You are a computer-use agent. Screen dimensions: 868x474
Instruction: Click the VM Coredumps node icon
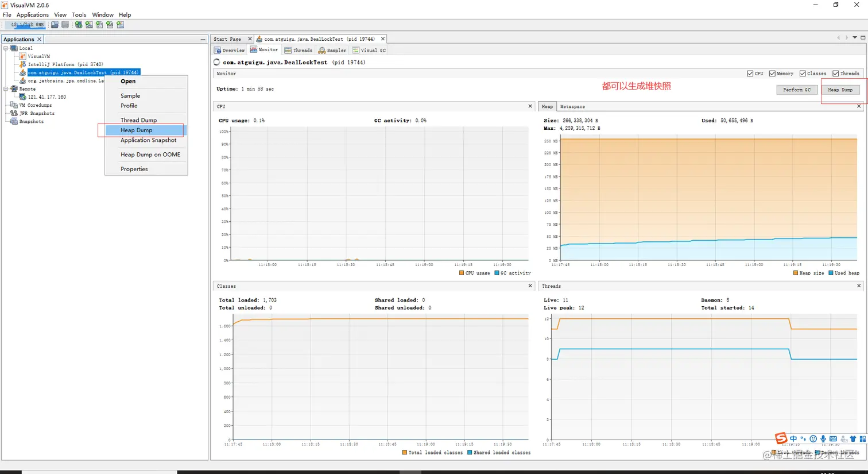tap(14, 105)
